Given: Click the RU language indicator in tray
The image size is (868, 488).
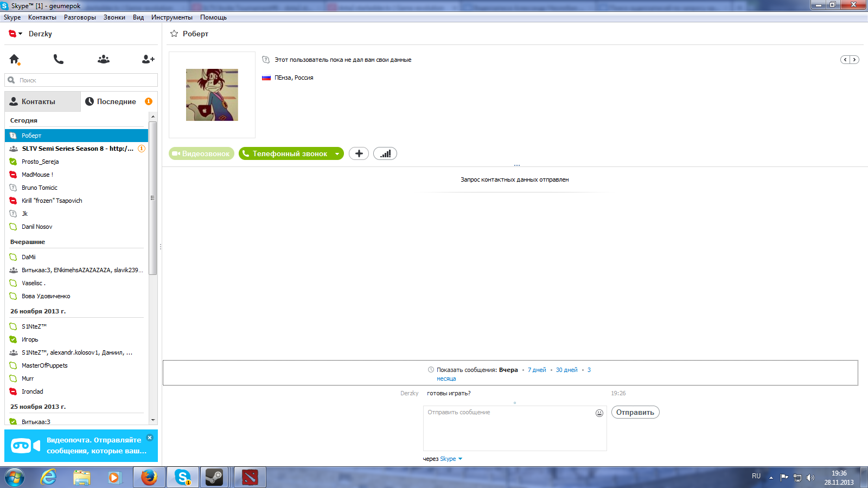Looking at the screenshot, I should click(756, 476).
